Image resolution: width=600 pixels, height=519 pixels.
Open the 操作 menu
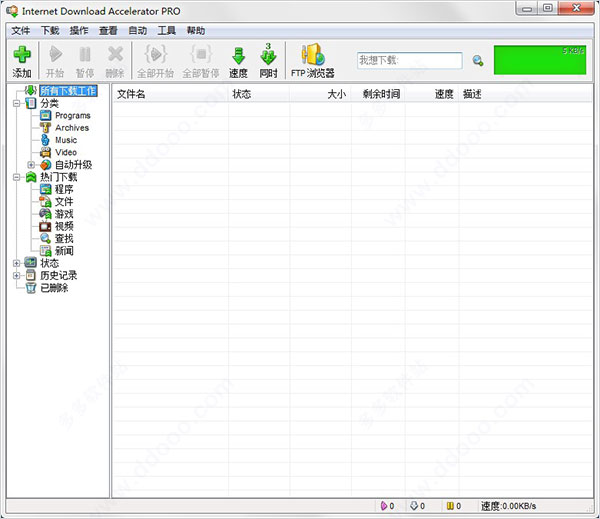click(x=79, y=31)
